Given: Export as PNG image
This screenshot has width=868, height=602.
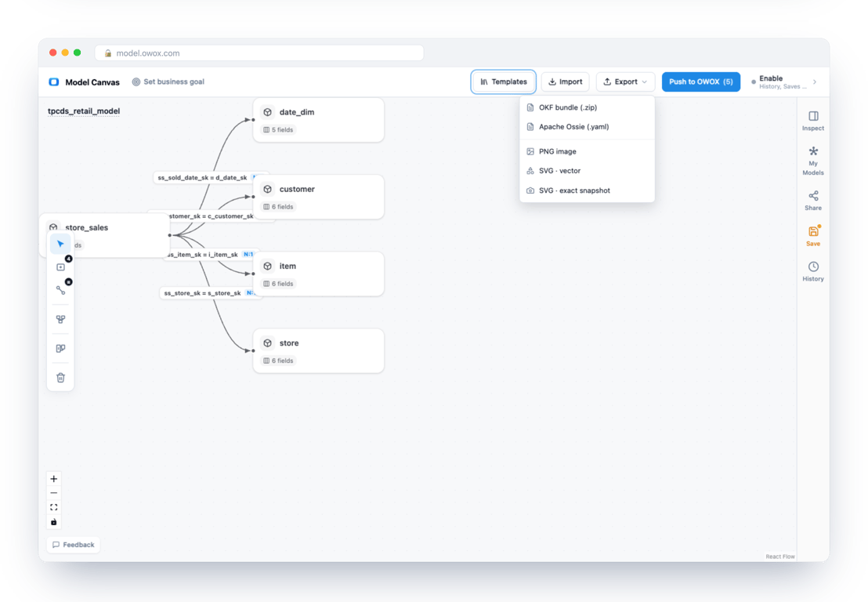Looking at the screenshot, I should (587, 151).
